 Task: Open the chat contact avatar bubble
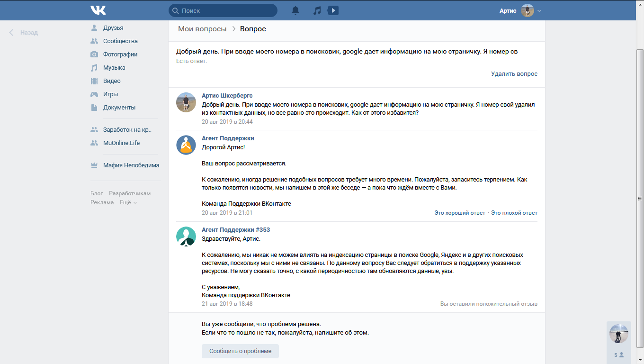click(x=618, y=334)
